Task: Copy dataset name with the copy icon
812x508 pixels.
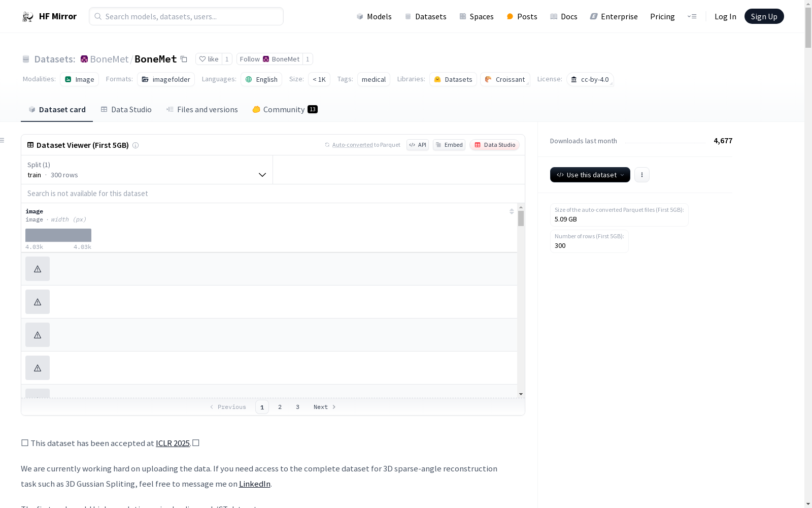Action: coord(184,59)
